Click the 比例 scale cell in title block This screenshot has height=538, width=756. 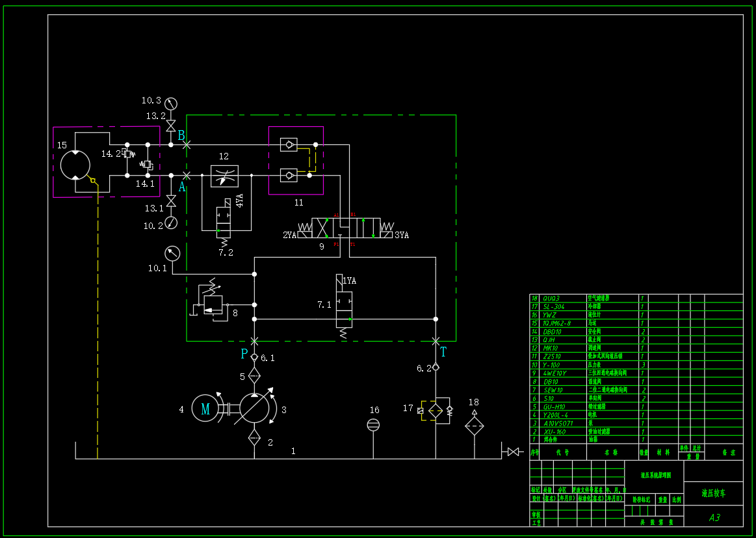676,501
